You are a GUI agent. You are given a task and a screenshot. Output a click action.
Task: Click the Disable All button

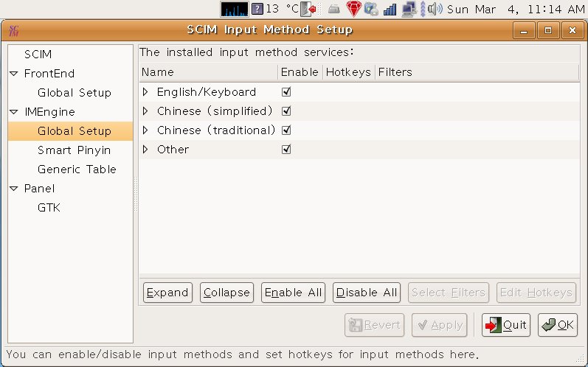(x=367, y=293)
